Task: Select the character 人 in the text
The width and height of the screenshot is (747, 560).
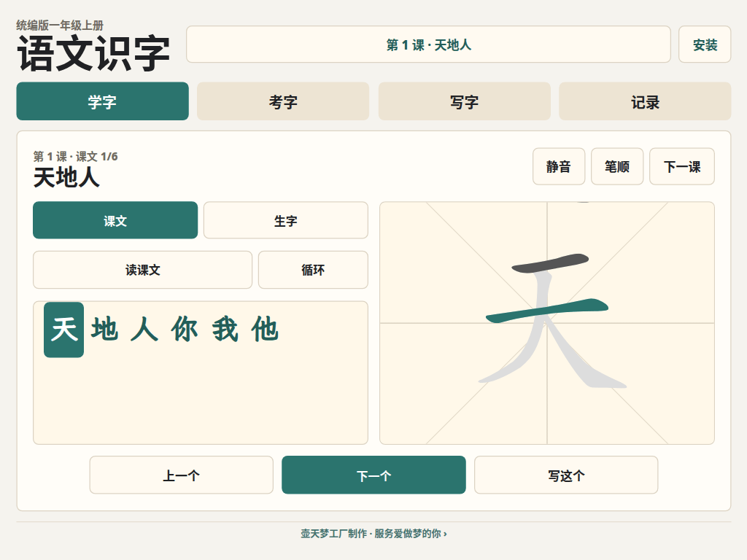Action: [x=144, y=330]
